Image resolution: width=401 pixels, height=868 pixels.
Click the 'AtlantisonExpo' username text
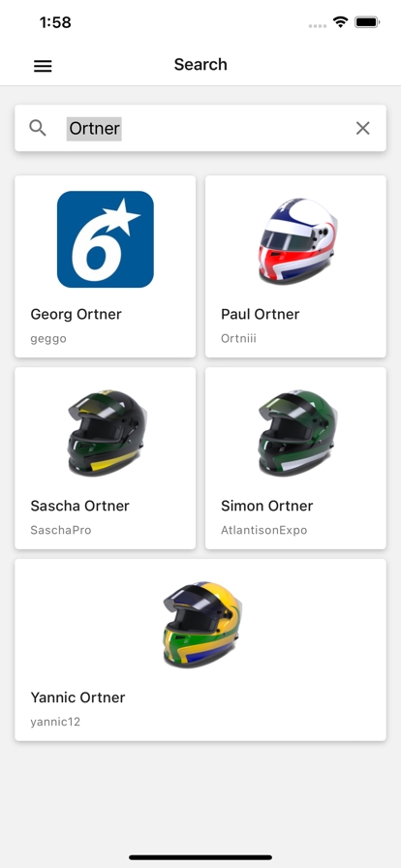click(264, 530)
